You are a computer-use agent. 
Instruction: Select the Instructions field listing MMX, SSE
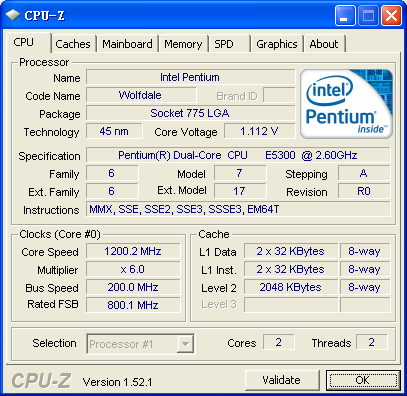[x=238, y=209]
